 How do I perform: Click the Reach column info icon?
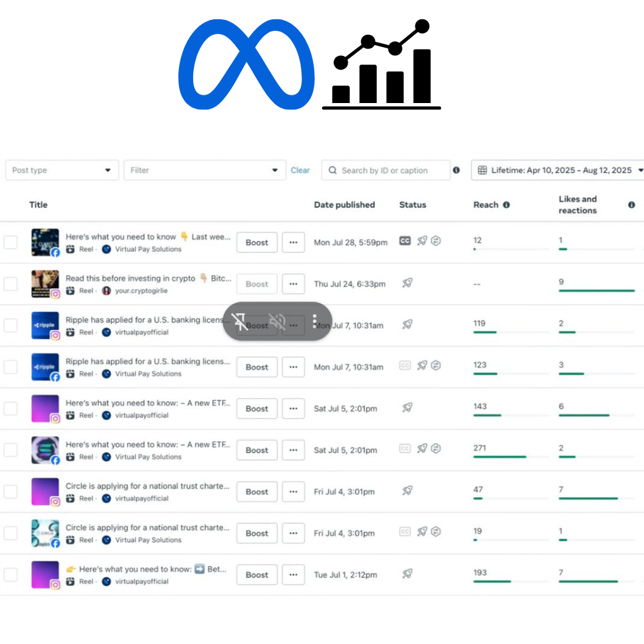[x=506, y=205]
